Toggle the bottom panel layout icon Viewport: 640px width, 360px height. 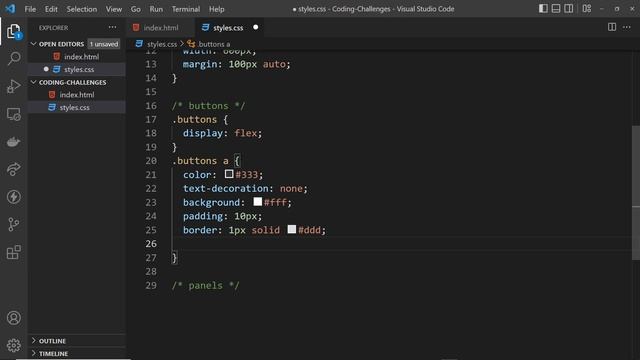pyautogui.click(x=556, y=9)
